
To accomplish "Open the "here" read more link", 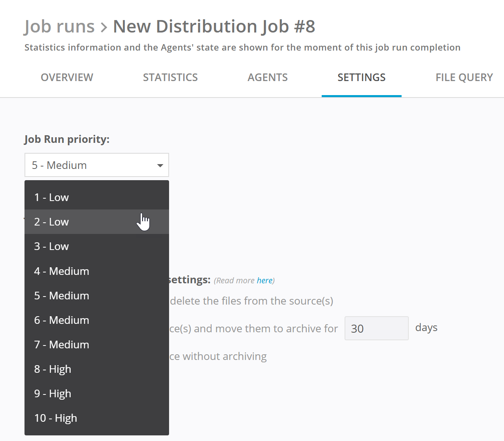I will pyautogui.click(x=264, y=280).
